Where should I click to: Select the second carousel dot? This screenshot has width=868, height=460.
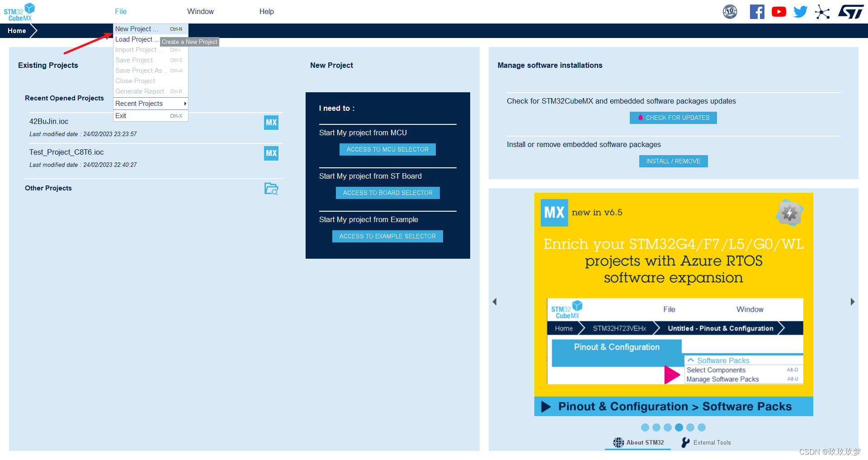656,427
